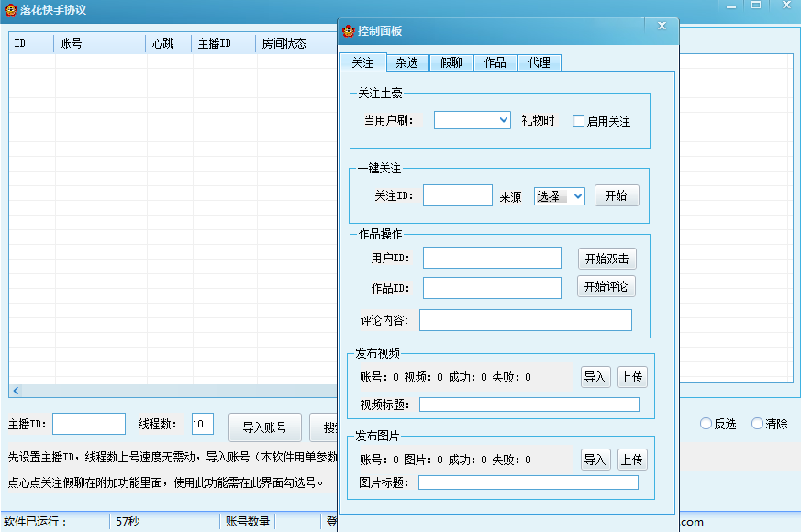Click the 主播ID column header
The height and width of the screenshot is (532, 801).
(x=223, y=43)
